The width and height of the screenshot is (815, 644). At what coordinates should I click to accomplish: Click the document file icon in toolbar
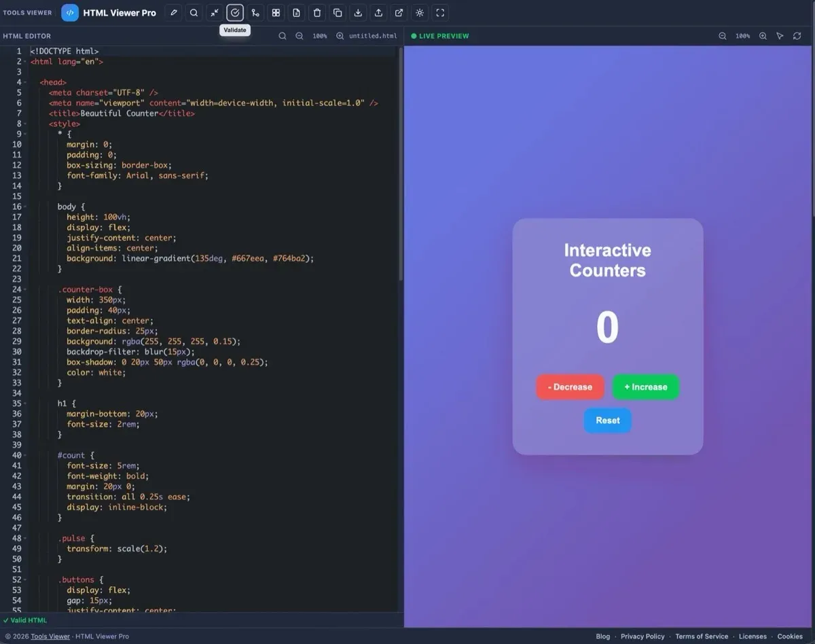296,12
